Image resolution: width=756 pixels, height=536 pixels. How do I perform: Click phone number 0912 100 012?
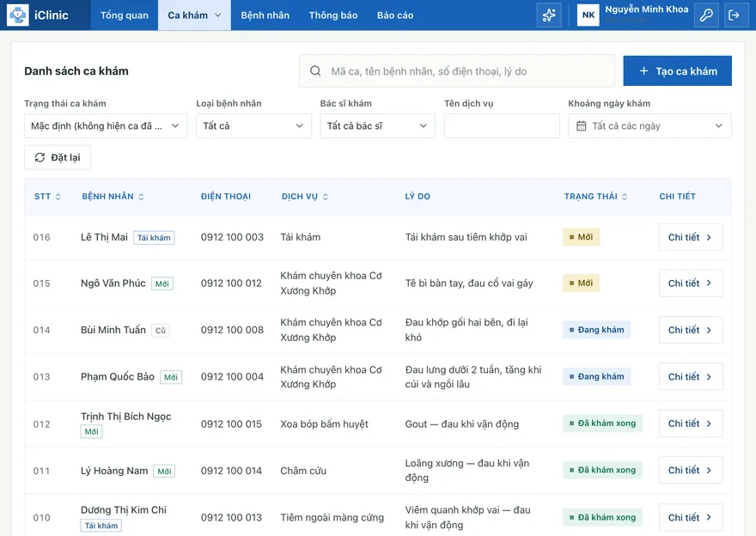231,283
